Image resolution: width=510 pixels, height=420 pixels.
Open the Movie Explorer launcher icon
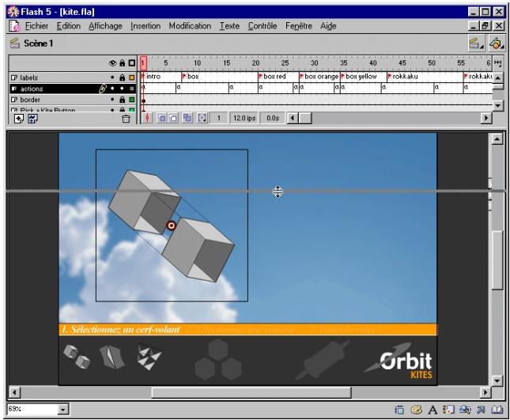[465, 410]
